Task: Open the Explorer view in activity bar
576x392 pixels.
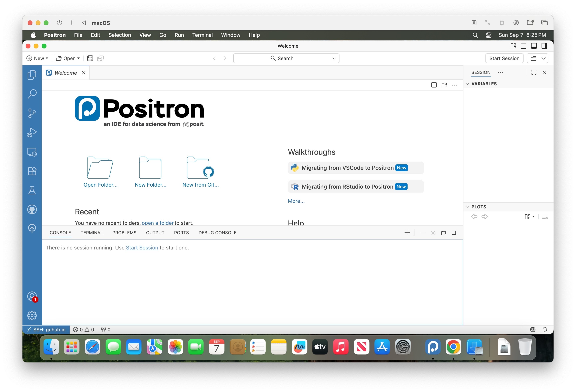Action: (32, 75)
